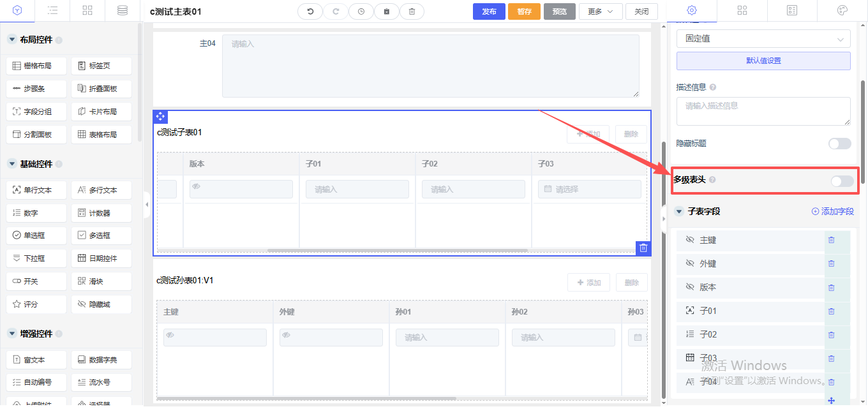Open the palette style tab icon
The image size is (868, 409).
tap(842, 11)
